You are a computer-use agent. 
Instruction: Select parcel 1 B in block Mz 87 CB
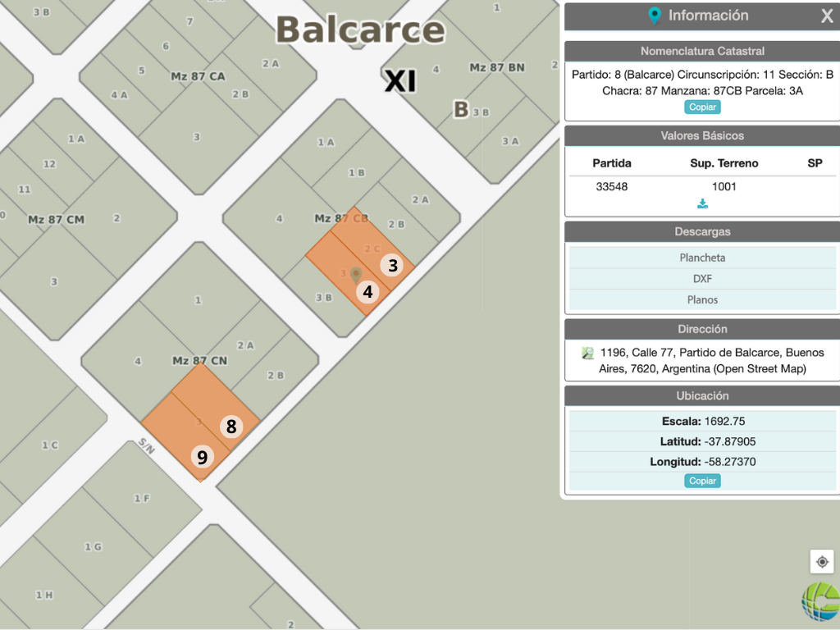click(356, 173)
